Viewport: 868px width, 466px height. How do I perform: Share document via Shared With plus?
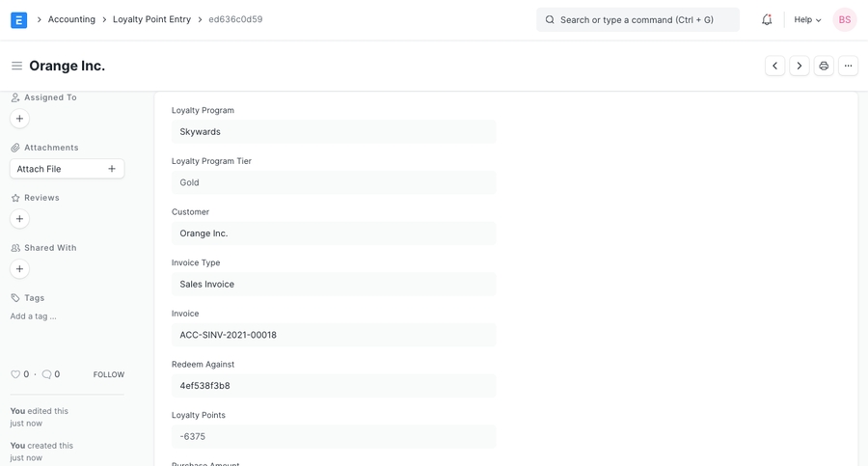19,269
